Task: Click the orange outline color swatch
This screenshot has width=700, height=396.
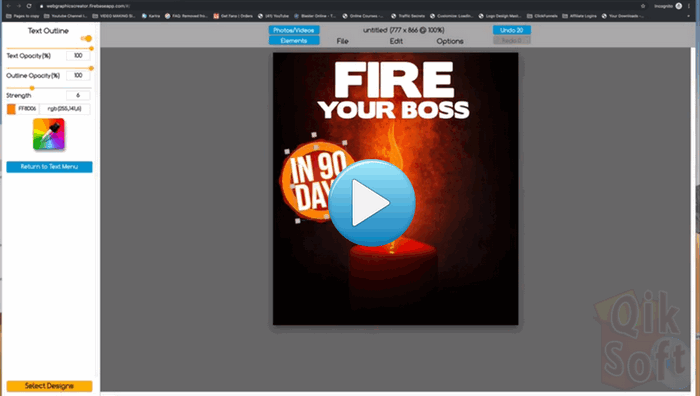Action: [x=11, y=109]
